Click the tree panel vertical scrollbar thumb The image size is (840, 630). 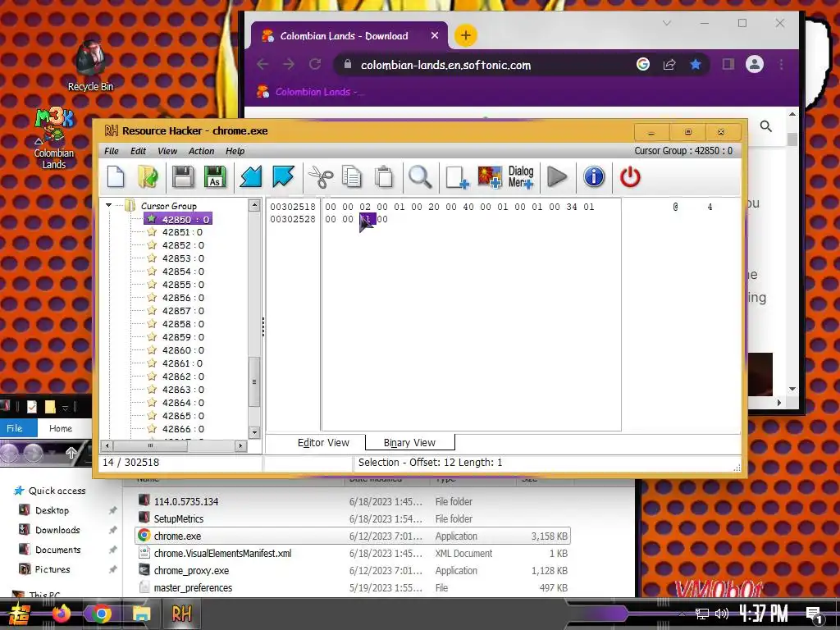point(254,381)
